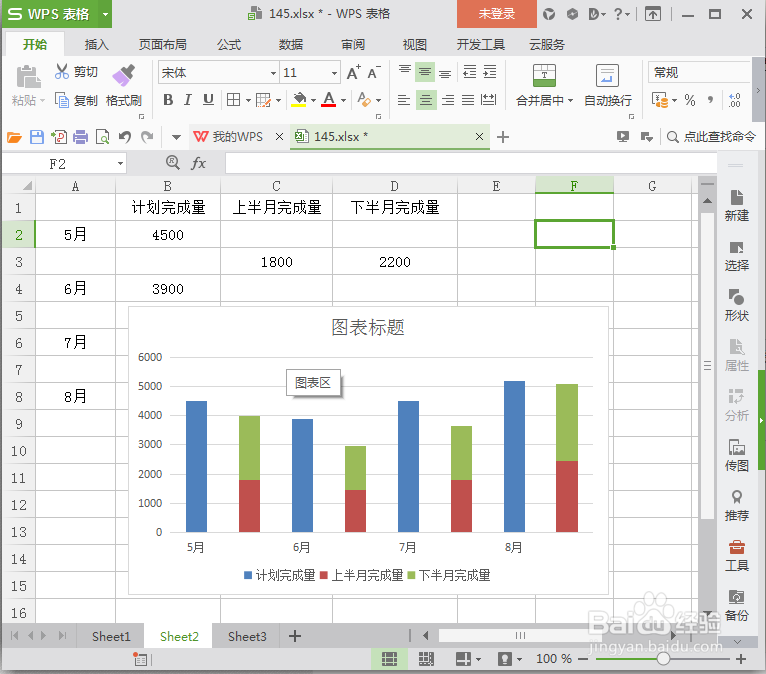This screenshot has height=674, width=766.
Task: Open the borders dropdown arrow
Action: (248, 101)
